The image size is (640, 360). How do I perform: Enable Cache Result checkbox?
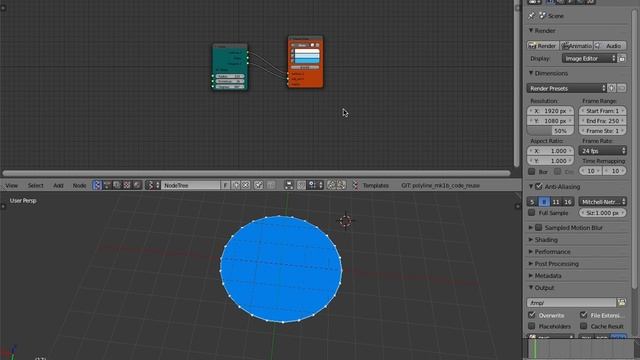584,326
